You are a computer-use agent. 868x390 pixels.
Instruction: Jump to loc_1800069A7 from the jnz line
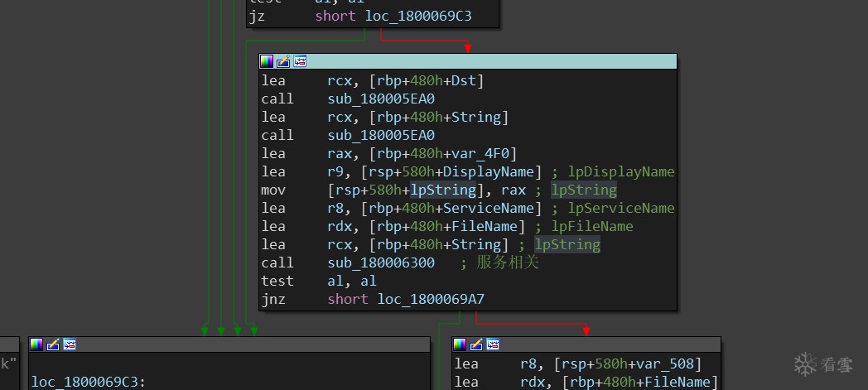(431, 299)
